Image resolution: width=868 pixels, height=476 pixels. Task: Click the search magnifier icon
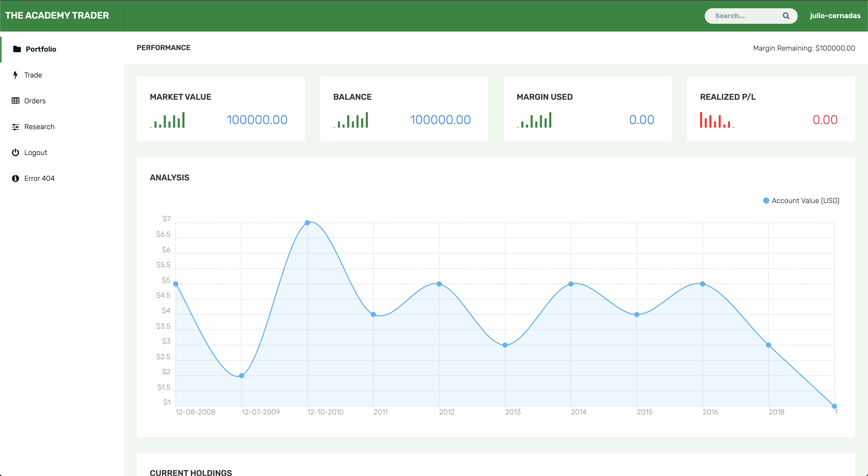coord(786,16)
